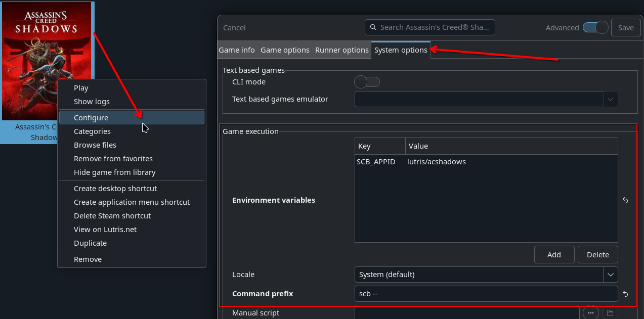This screenshot has height=319, width=644.
Task: Expand the Text based games emulator dropdown
Action: click(x=611, y=99)
